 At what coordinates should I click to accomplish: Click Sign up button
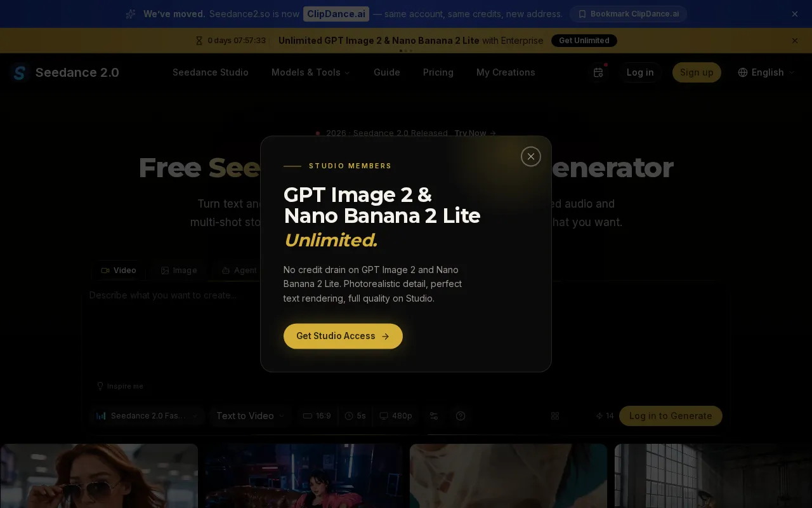click(697, 72)
